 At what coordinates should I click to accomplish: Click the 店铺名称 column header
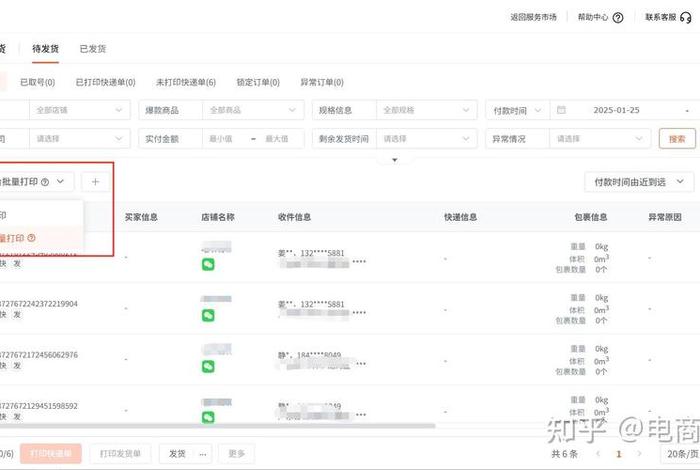click(x=217, y=217)
